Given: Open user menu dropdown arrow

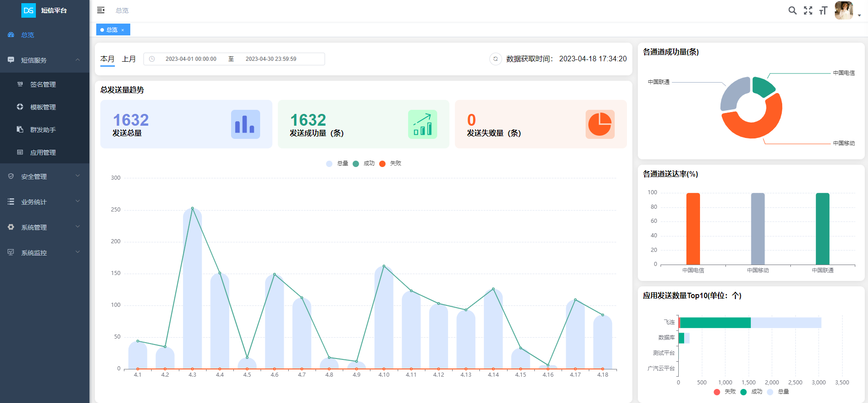Looking at the screenshot, I should click(859, 15).
